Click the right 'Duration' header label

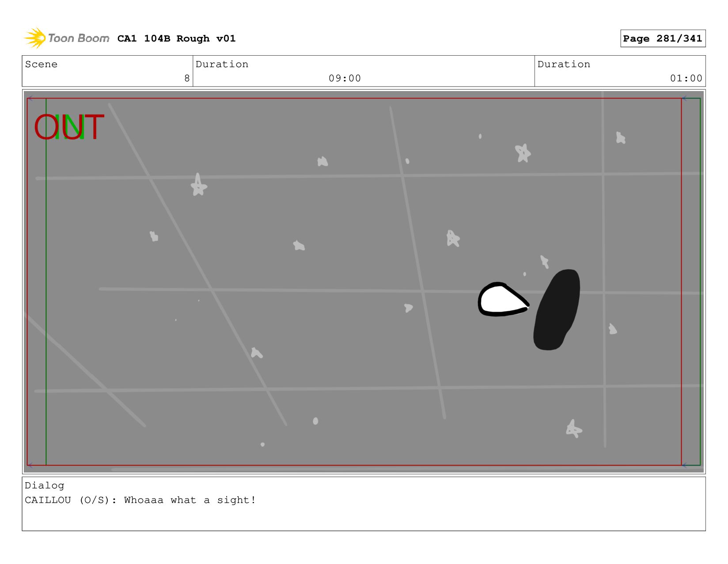(564, 64)
